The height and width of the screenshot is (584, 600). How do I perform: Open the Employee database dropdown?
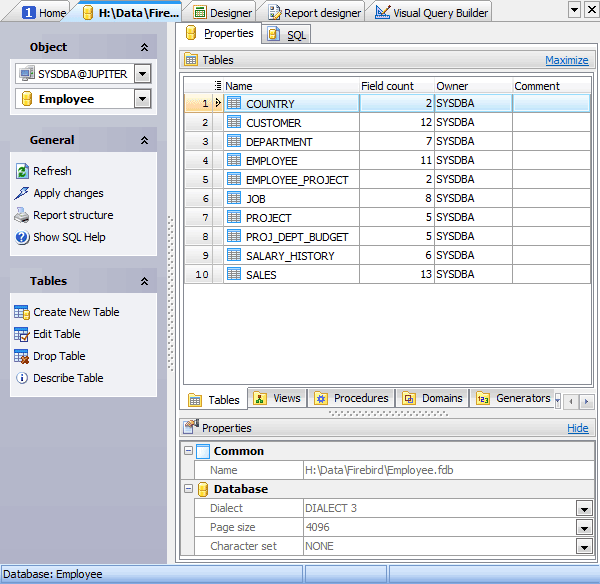142,99
